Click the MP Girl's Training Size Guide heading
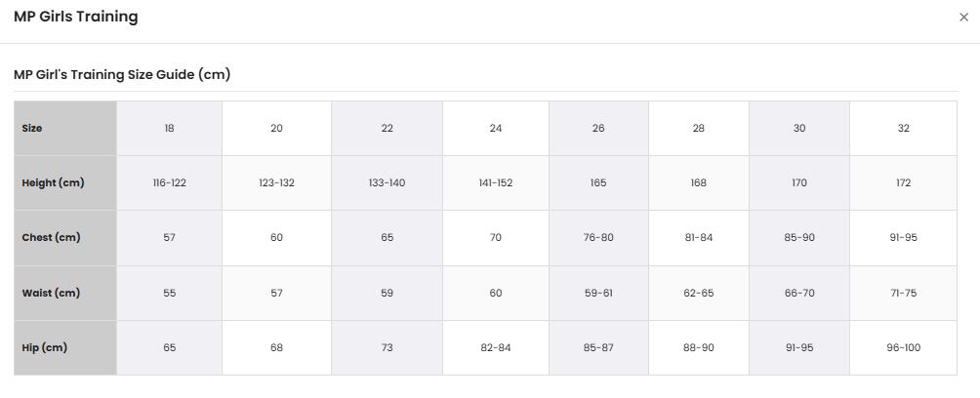The height and width of the screenshot is (398, 980). (122, 74)
